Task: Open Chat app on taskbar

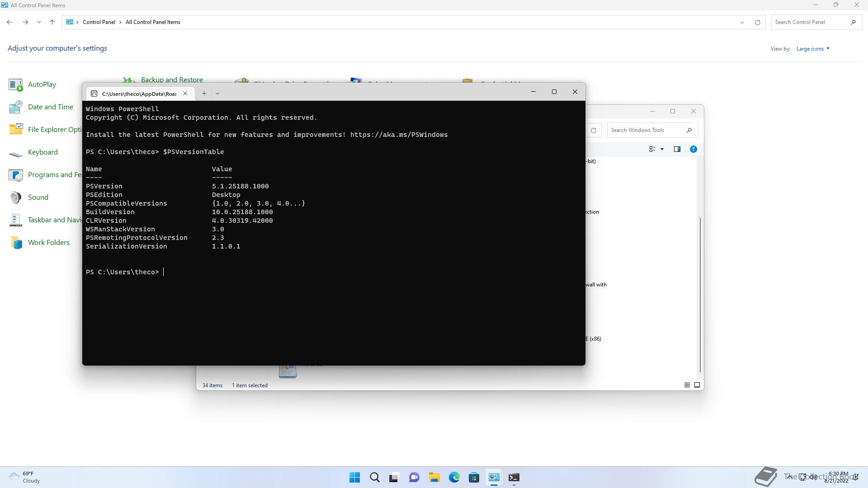Action: tap(414, 478)
